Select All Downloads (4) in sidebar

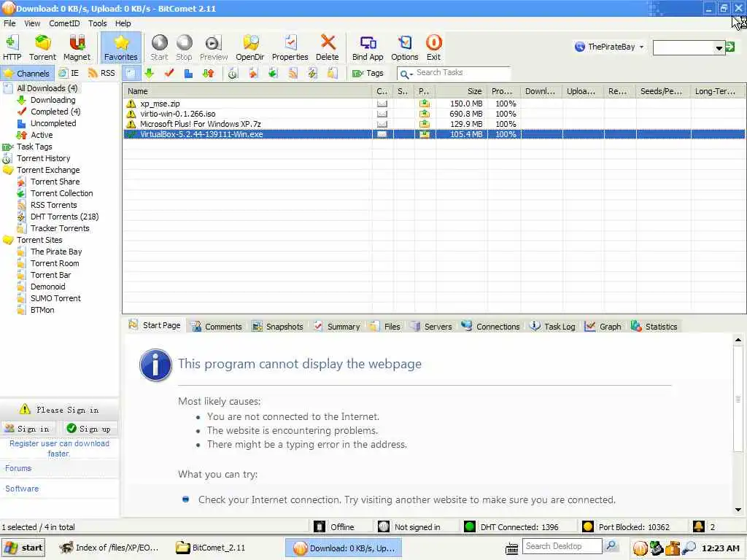click(x=47, y=88)
